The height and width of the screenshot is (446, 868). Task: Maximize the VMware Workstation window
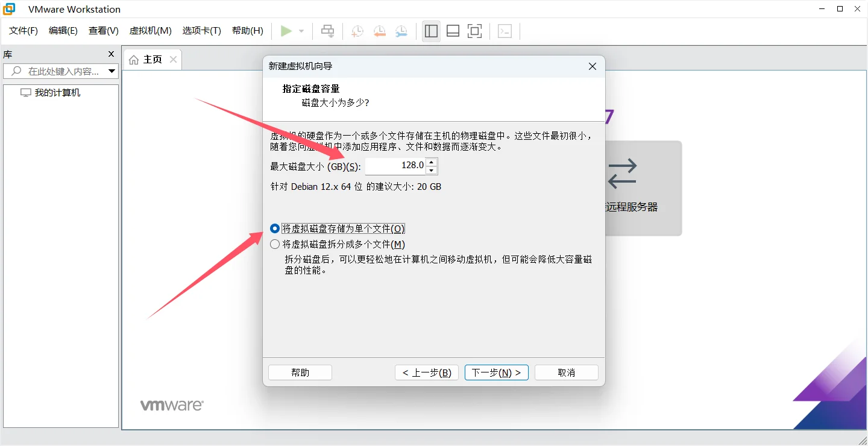[840, 9]
